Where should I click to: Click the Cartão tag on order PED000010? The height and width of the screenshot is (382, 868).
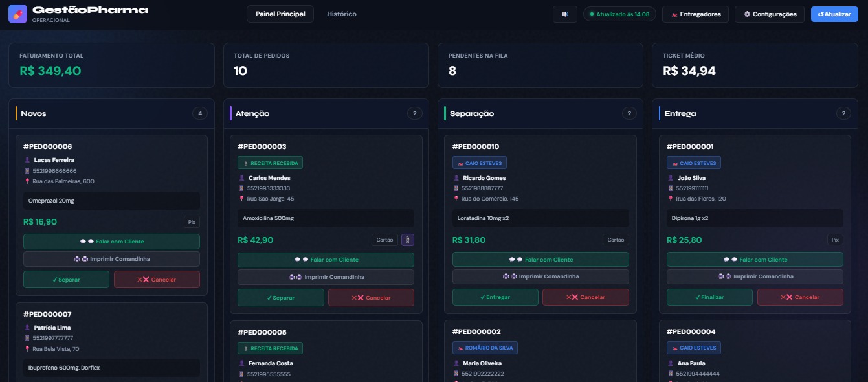tap(616, 240)
